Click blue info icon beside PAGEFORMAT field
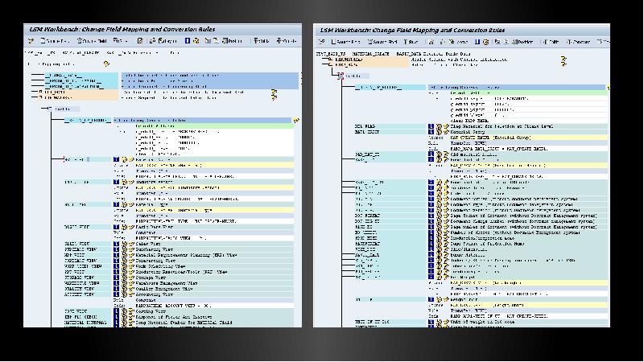644x362 pixels. click(x=430, y=243)
